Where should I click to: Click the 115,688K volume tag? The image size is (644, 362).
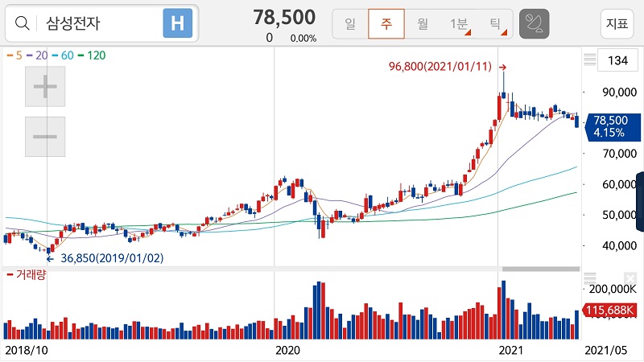(609, 310)
